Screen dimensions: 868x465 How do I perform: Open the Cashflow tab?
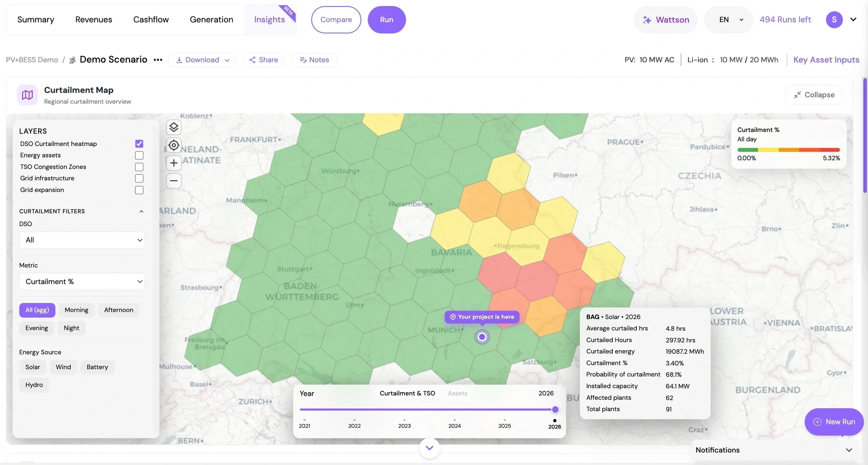pyautogui.click(x=151, y=19)
